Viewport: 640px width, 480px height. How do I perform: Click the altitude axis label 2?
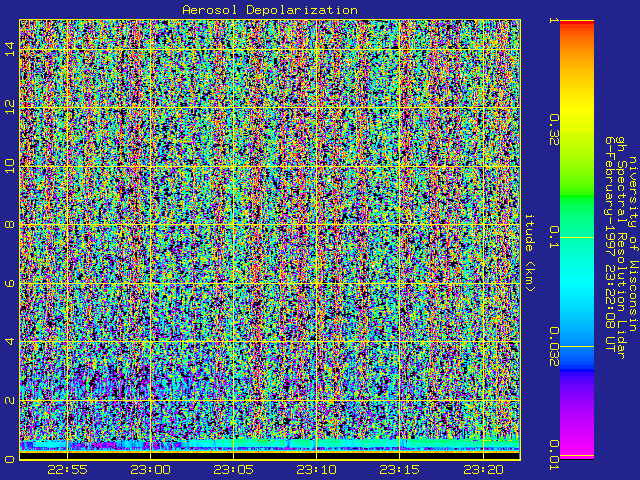tap(10, 400)
